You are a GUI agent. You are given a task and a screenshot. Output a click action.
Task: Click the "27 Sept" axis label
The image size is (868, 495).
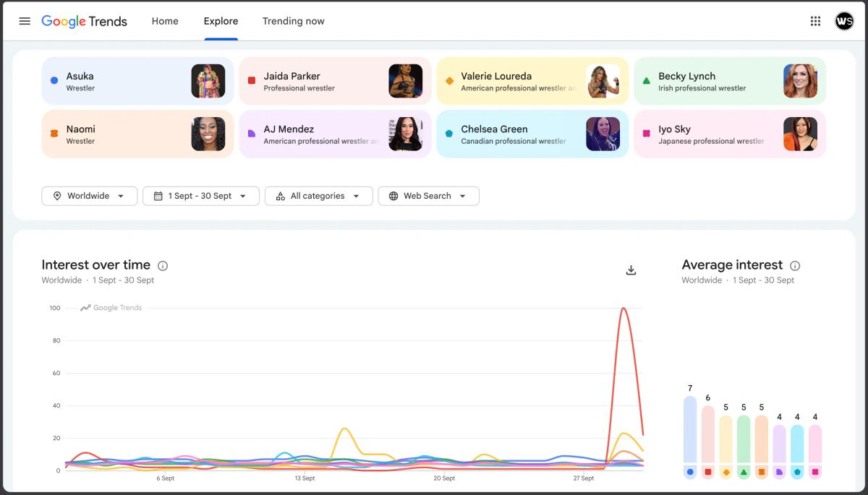pos(583,478)
